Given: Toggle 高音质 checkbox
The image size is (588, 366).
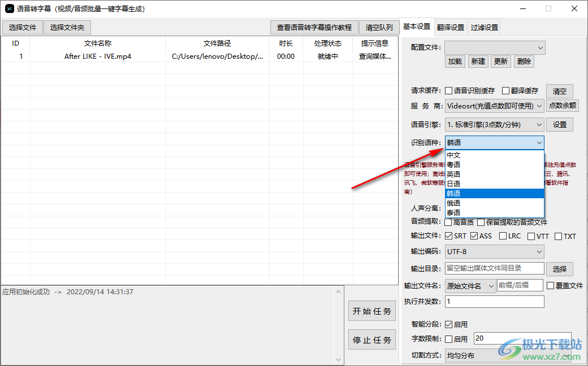Looking at the screenshot, I should coord(448,222).
